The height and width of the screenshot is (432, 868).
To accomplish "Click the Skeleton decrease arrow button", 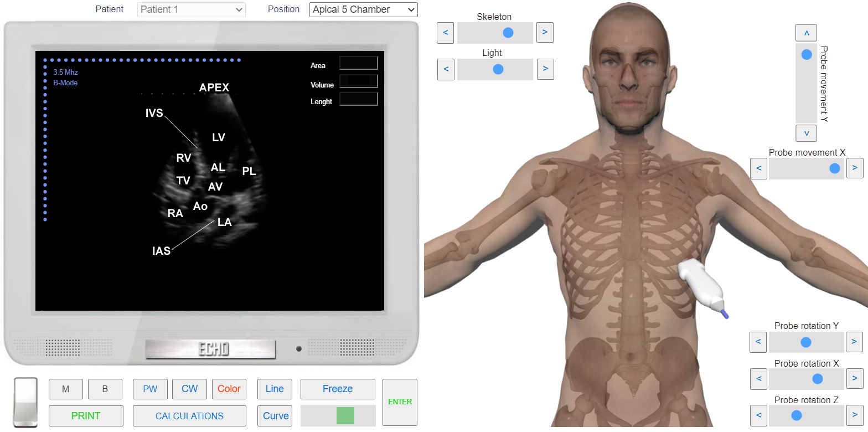I will tap(446, 33).
